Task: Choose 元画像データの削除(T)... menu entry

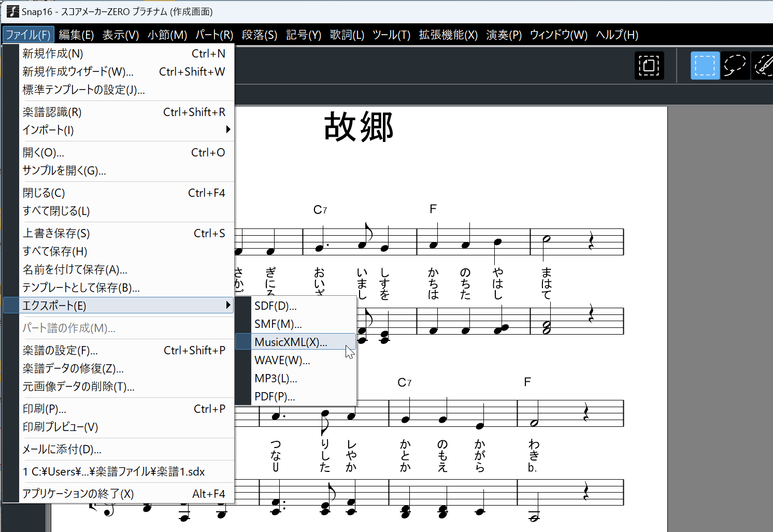Action: pyautogui.click(x=126, y=386)
